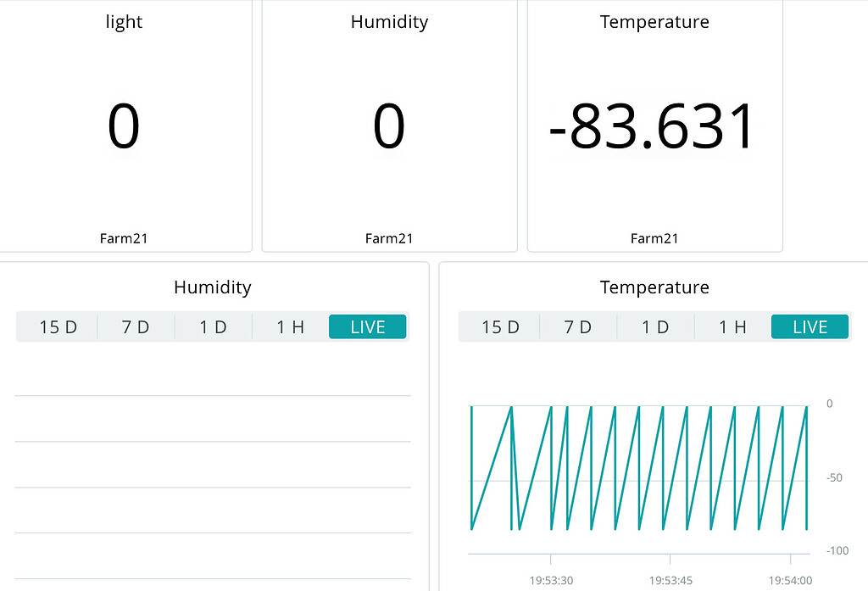Select 15 D range on Temperature chart

click(500, 327)
